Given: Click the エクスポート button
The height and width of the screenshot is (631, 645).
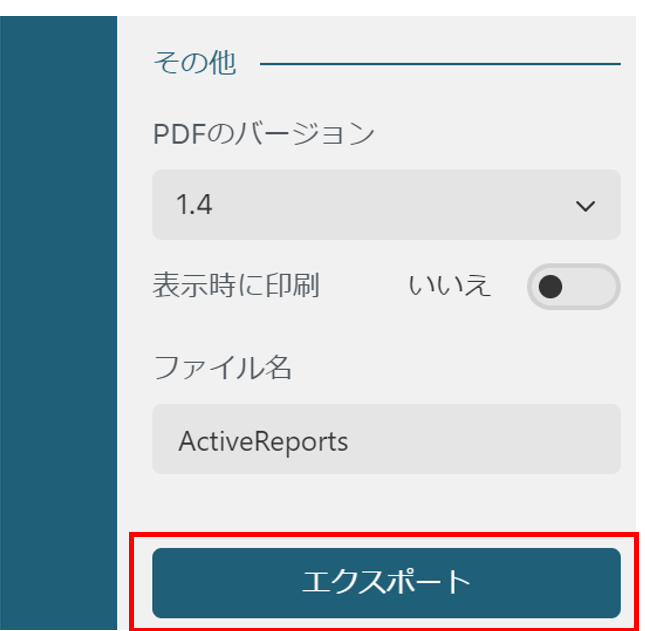Looking at the screenshot, I should (386, 582).
